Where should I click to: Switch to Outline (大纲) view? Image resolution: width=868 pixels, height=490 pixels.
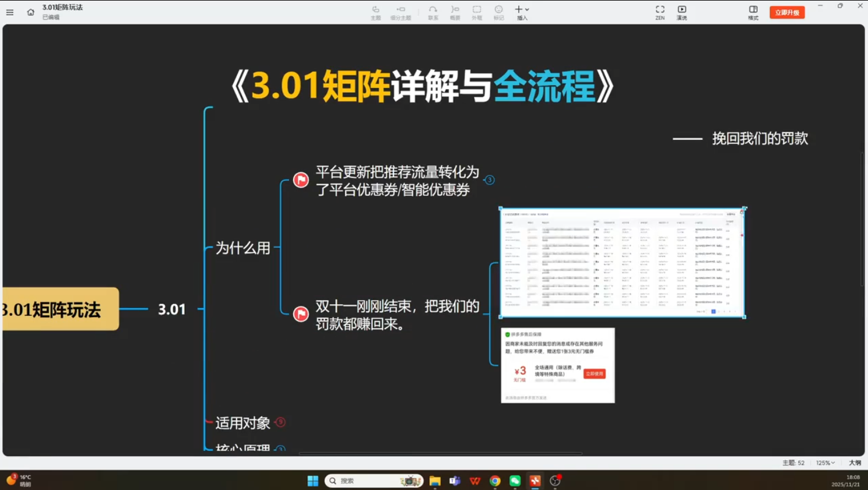(855, 463)
